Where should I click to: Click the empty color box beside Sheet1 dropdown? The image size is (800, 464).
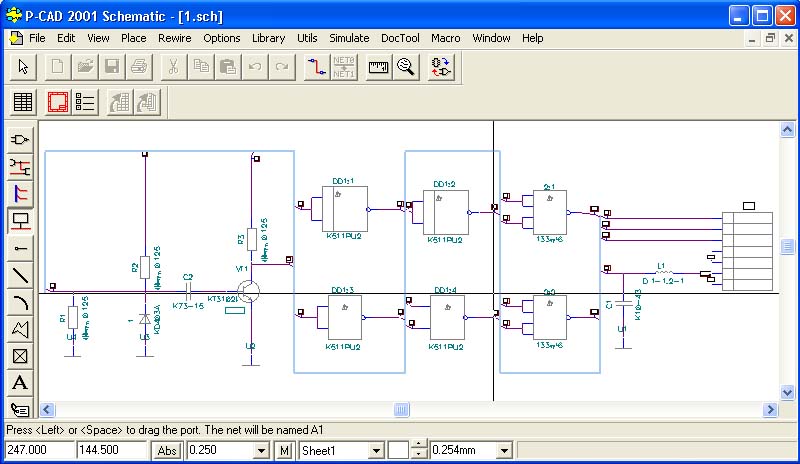(x=398, y=450)
